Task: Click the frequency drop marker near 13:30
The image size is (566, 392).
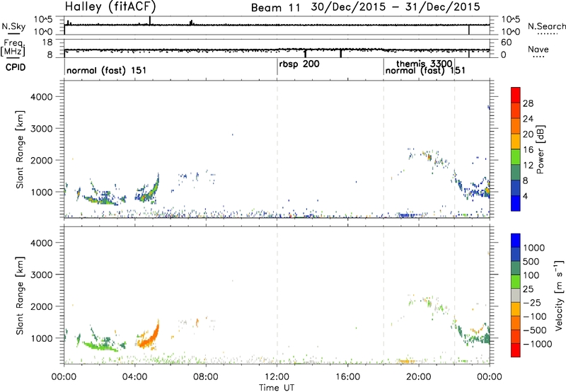Action: pyautogui.click(x=306, y=53)
